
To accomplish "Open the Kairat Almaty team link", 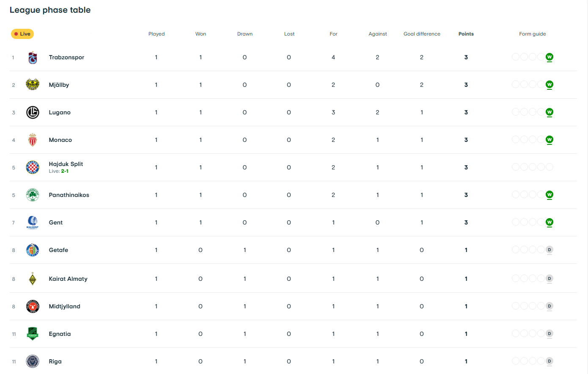I will click(x=68, y=279).
